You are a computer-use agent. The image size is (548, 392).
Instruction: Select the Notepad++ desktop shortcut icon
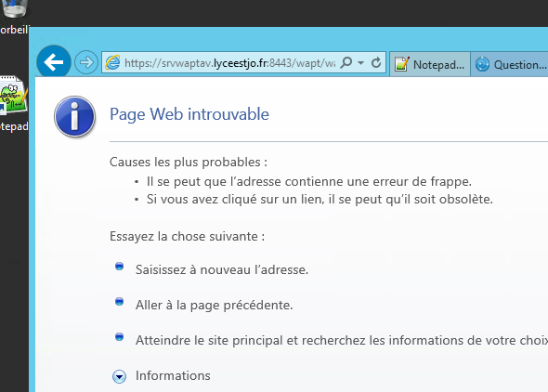13,95
